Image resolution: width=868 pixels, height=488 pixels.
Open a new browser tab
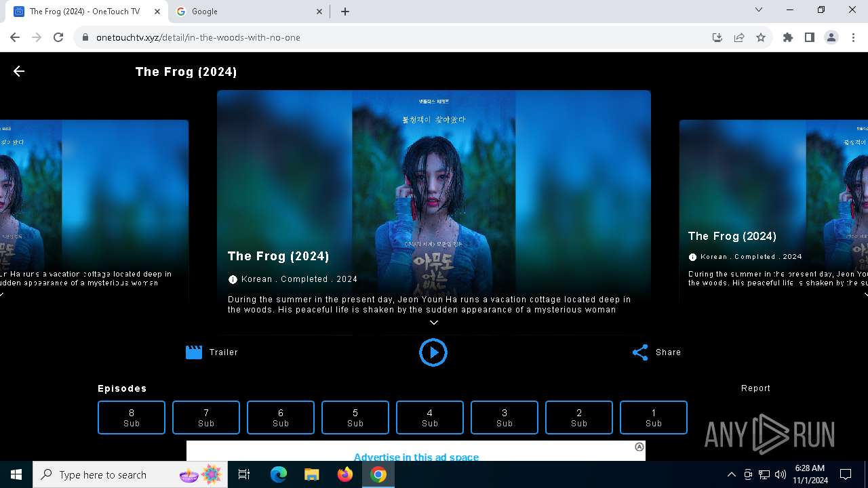pyautogui.click(x=345, y=12)
